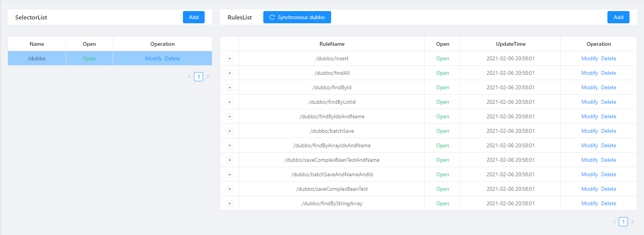Modify the /dubbo/findByIdsAndName rule

[x=590, y=116]
